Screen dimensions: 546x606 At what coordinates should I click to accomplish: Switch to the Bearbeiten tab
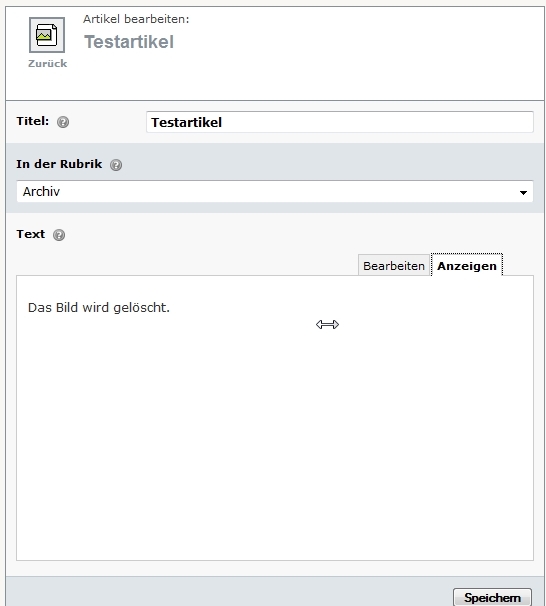tap(394, 266)
